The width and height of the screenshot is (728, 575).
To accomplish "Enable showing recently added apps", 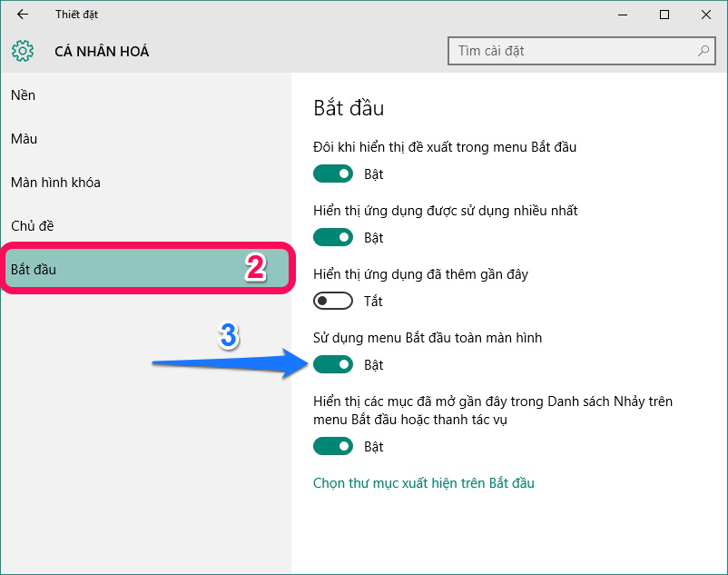I will tap(333, 301).
